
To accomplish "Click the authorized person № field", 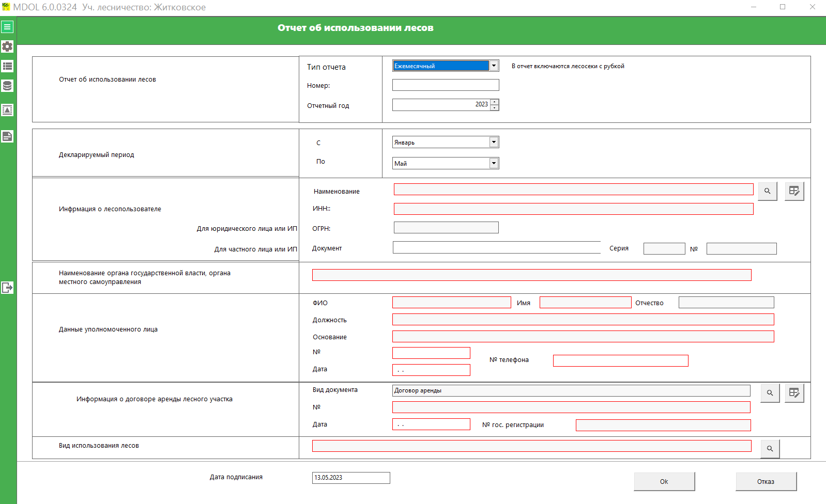I will click(431, 353).
